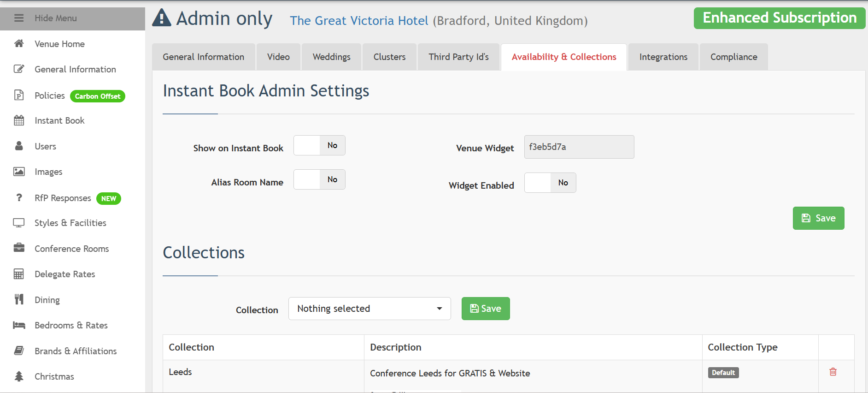Select the Availability & Collections tab
The width and height of the screenshot is (868, 393).
pos(564,57)
